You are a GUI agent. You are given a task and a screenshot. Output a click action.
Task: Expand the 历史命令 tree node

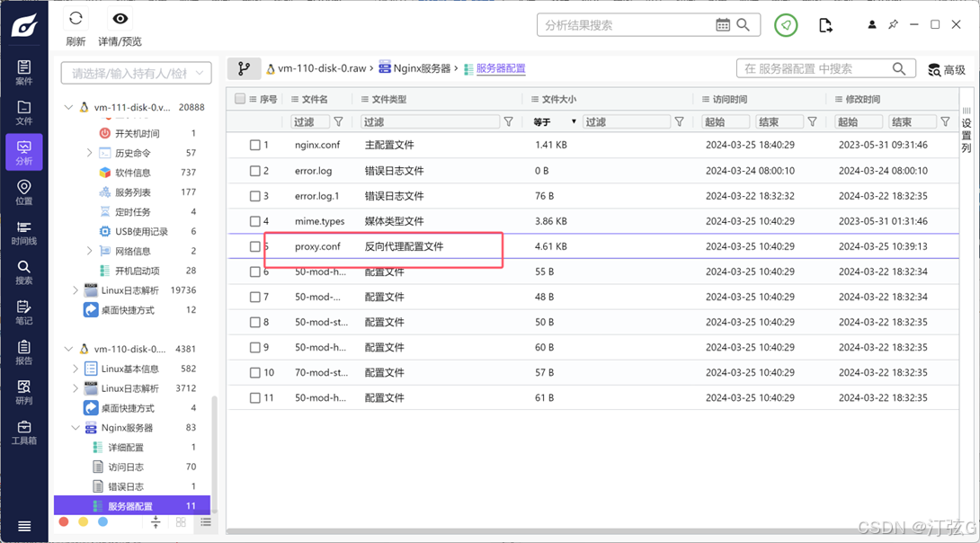(x=89, y=153)
